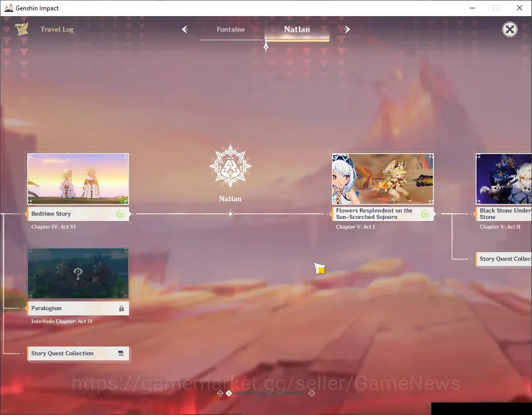Click Flowers Resplendent quest completed checkmark
532x415 pixels.
pyautogui.click(x=425, y=214)
